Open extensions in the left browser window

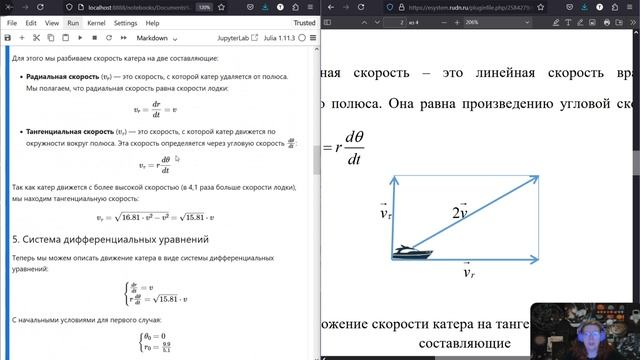click(296, 7)
